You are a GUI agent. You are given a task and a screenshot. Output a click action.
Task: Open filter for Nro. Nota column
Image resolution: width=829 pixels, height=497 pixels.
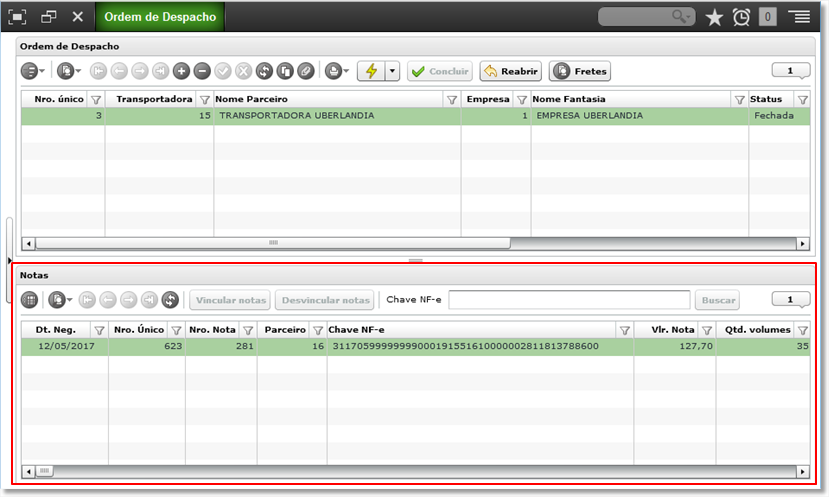(248, 330)
